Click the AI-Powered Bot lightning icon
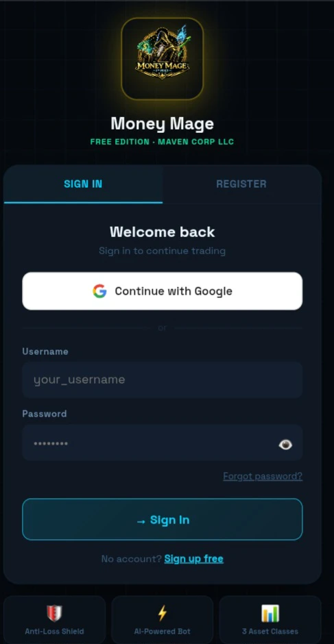The image size is (334, 644). pyautogui.click(x=163, y=614)
